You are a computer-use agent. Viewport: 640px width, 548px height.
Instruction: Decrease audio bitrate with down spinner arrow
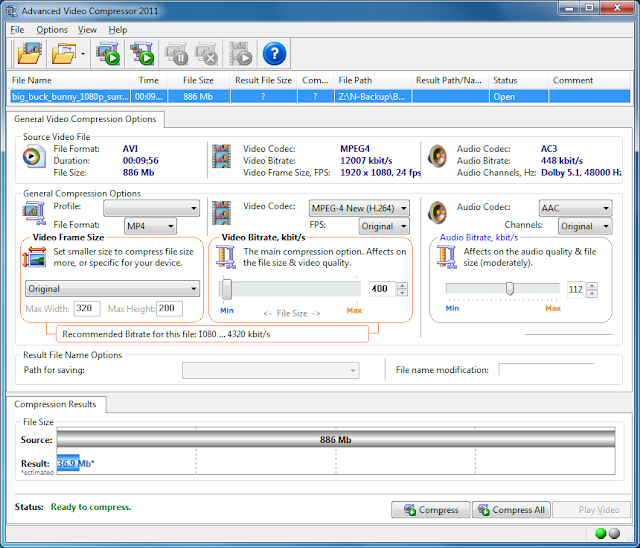click(x=592, y=293)
